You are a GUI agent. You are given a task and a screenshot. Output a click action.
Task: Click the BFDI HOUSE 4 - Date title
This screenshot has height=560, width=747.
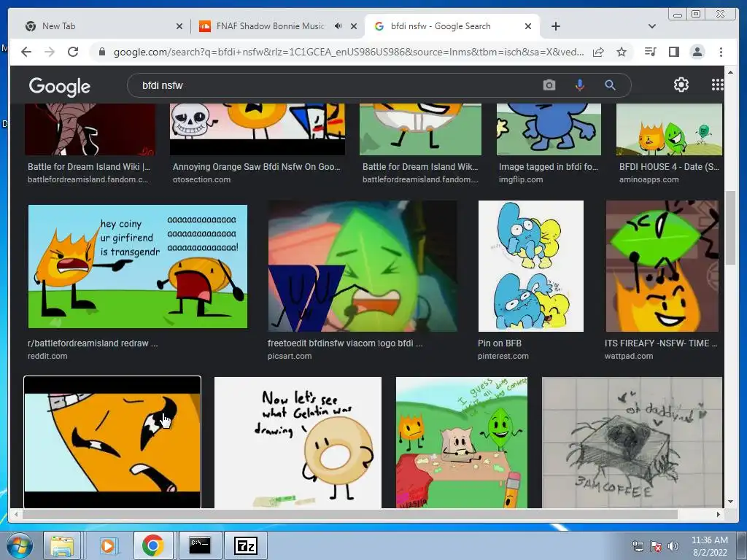click(x=670, y=167)
